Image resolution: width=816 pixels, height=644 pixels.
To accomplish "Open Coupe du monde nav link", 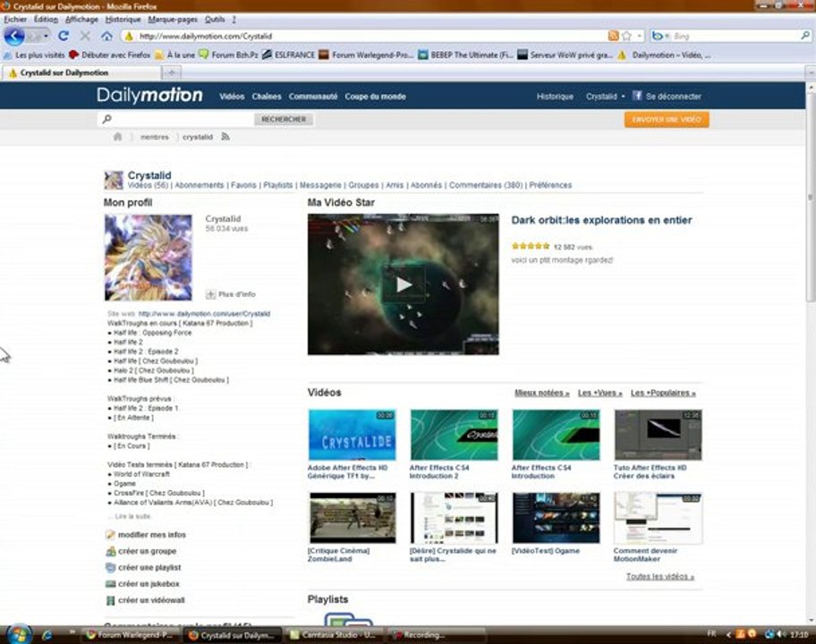I will [375, 97].
